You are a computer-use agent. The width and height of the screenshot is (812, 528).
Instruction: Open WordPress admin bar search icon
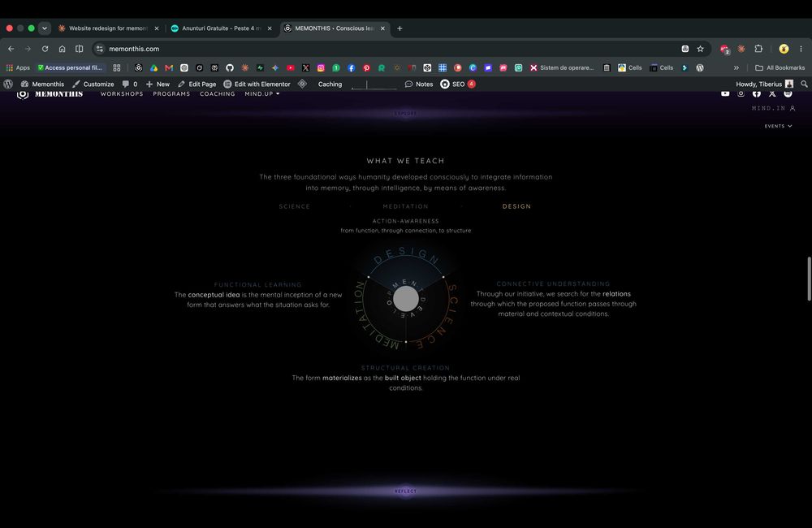(804, 84)
